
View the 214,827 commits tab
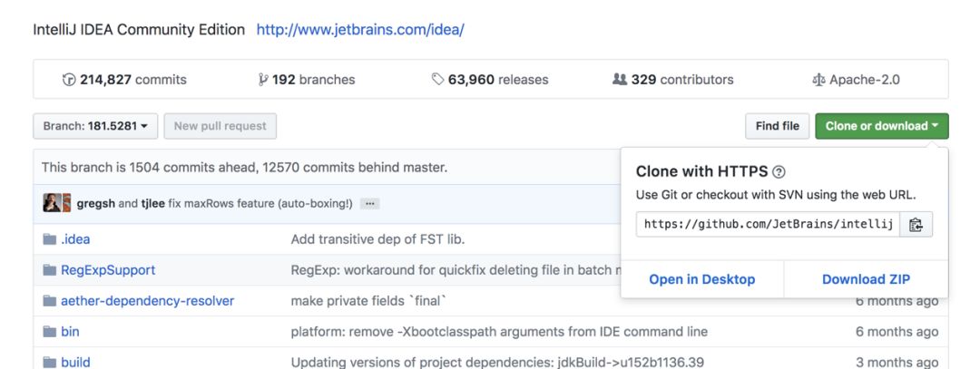pyautogui.click(x=124, y=80)
